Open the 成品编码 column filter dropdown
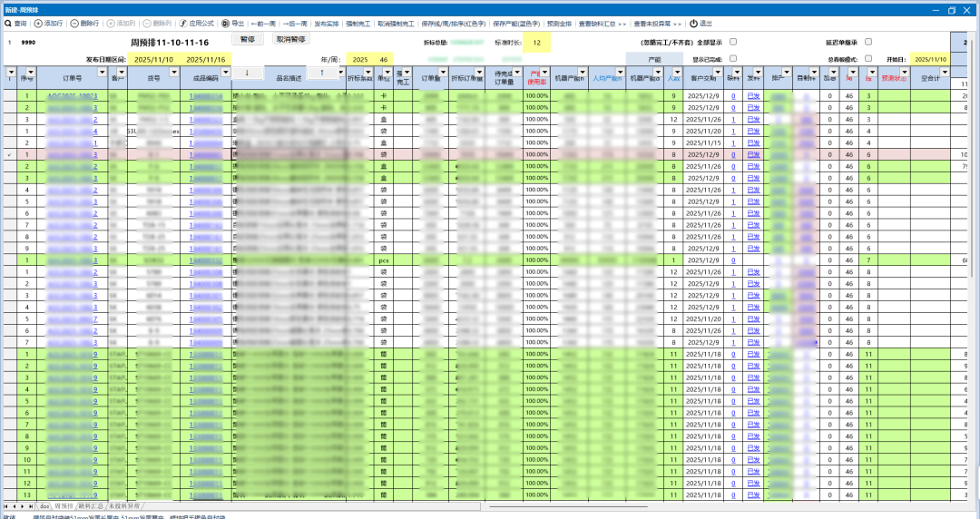980x519 pixels. click(x=226, y=73)
